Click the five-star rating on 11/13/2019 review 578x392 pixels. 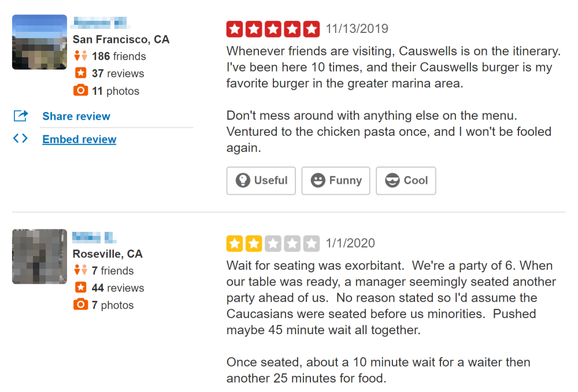(x=273, y=29)
